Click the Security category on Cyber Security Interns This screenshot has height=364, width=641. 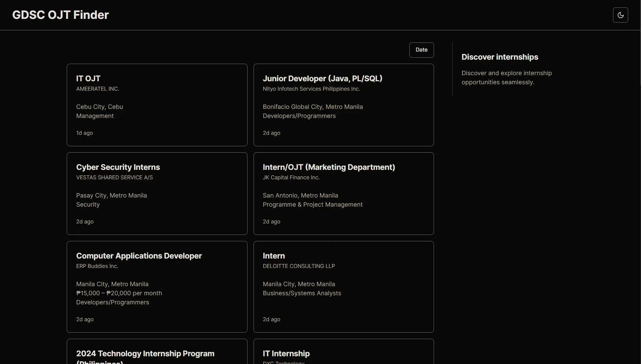coord(88,204)
